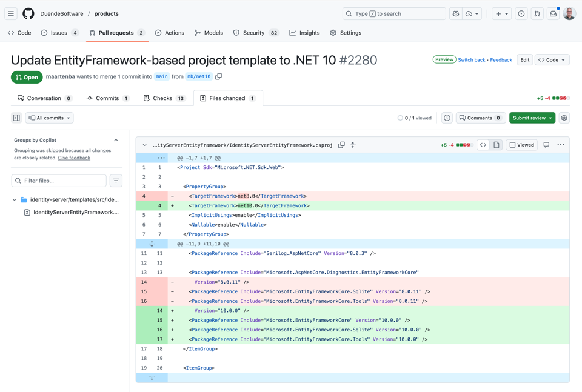
Task: Focus the Filter files input
Action: (x=59, y=181)
